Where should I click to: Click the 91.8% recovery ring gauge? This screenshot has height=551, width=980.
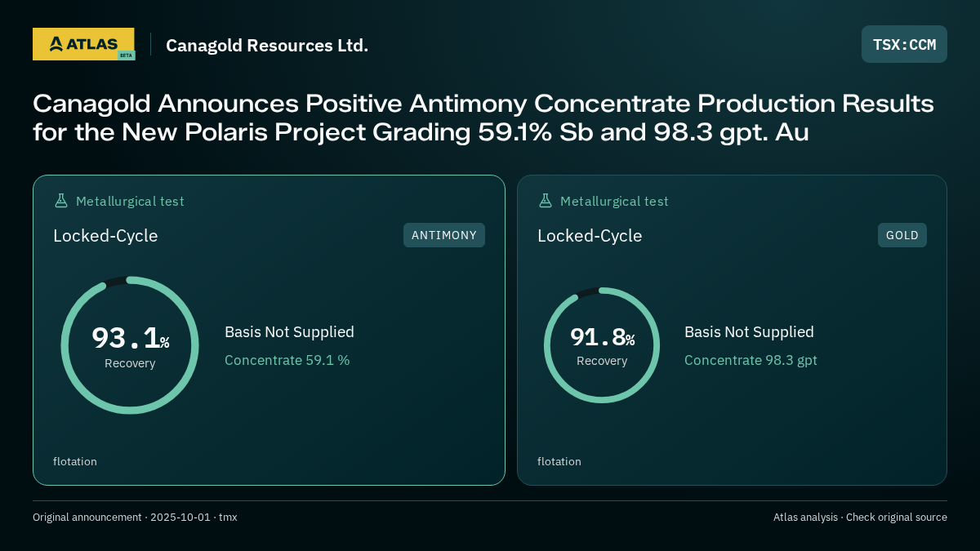click(x=602, y=345)
